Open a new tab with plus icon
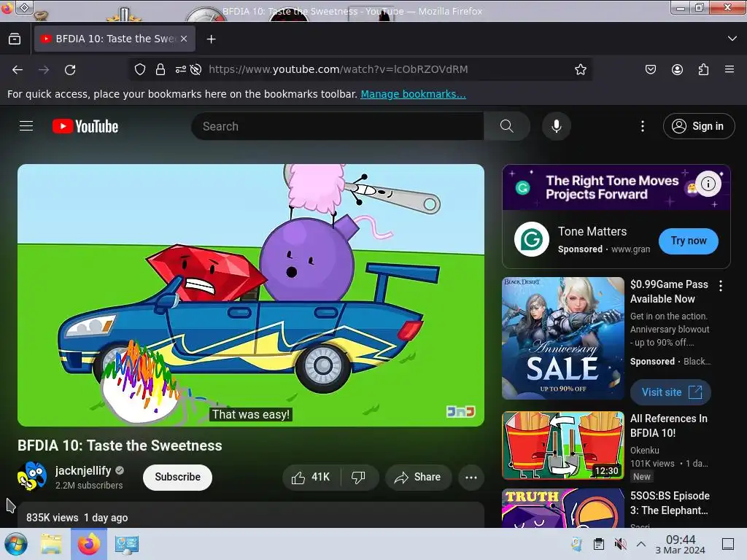Screen dimensions: 747x560 [211, 39]
